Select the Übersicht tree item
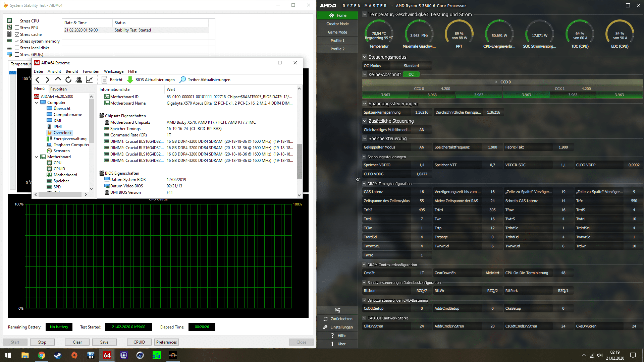 pyautogui.click(x=62, y=109)
